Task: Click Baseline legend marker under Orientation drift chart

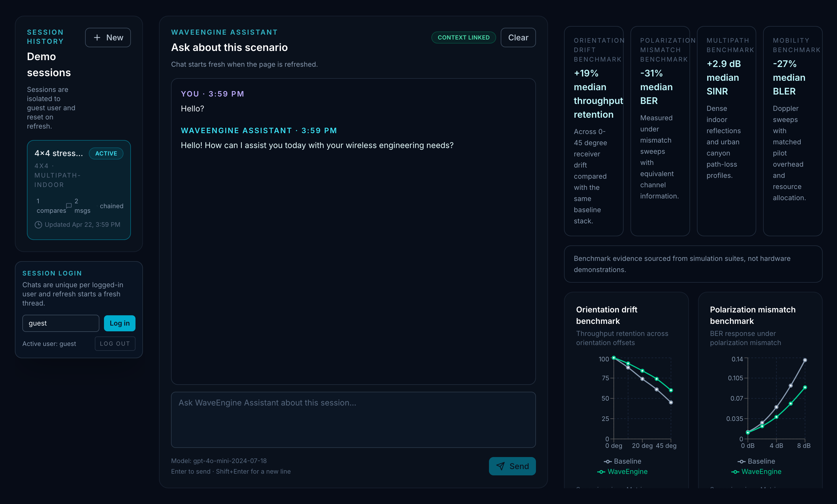Action: 608,461
